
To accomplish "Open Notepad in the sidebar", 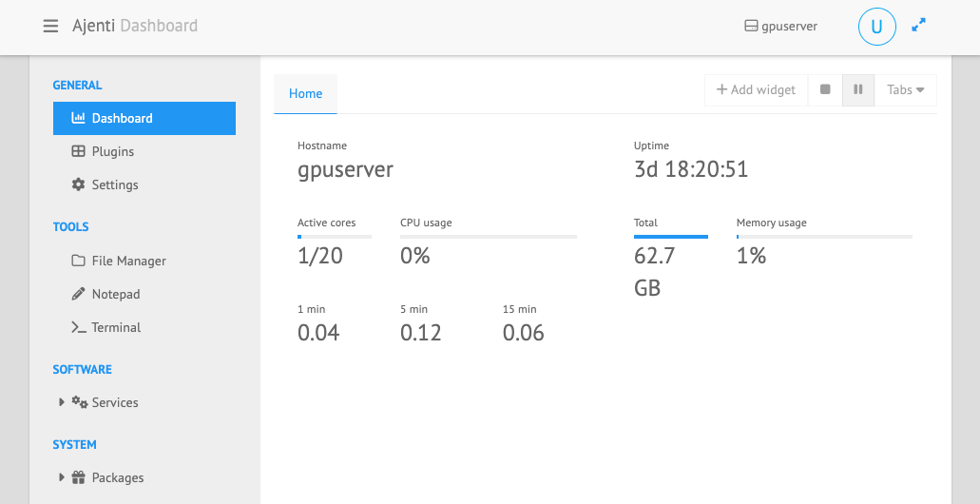I will click(144, 294).
